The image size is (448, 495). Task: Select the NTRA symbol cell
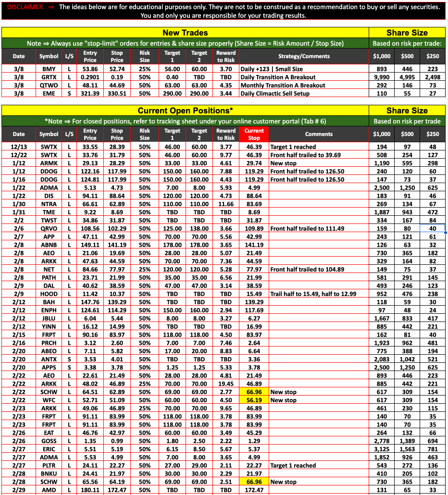click(x=49, y=204)
